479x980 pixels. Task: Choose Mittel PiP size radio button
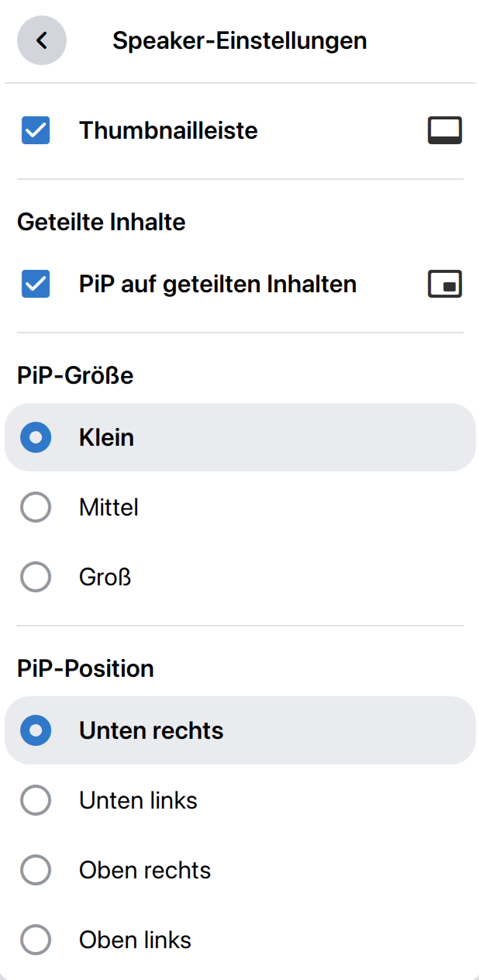36,508
